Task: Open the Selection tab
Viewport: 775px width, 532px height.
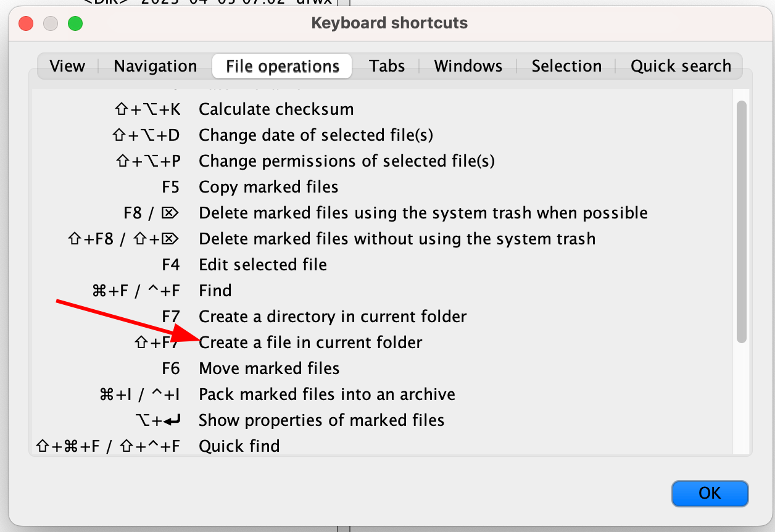Action: pyautogui.click(x=566, y=65)
